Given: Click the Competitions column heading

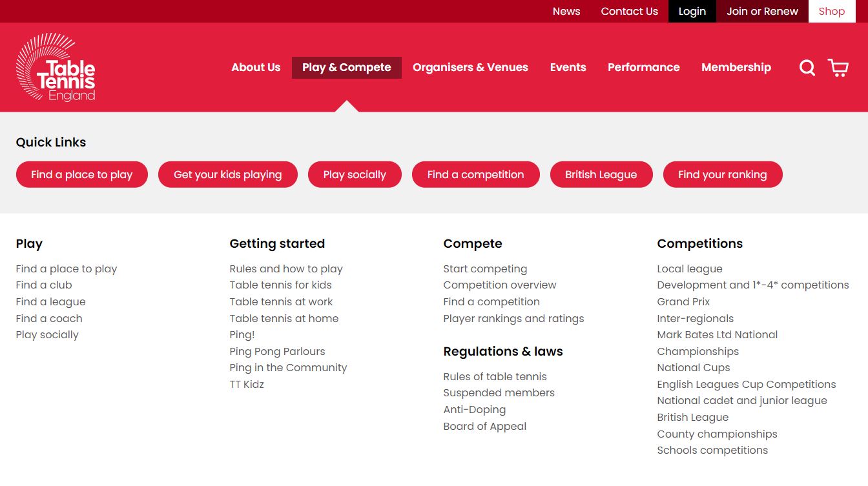Looking at the screenshot, I should click(x=700, y=243).
